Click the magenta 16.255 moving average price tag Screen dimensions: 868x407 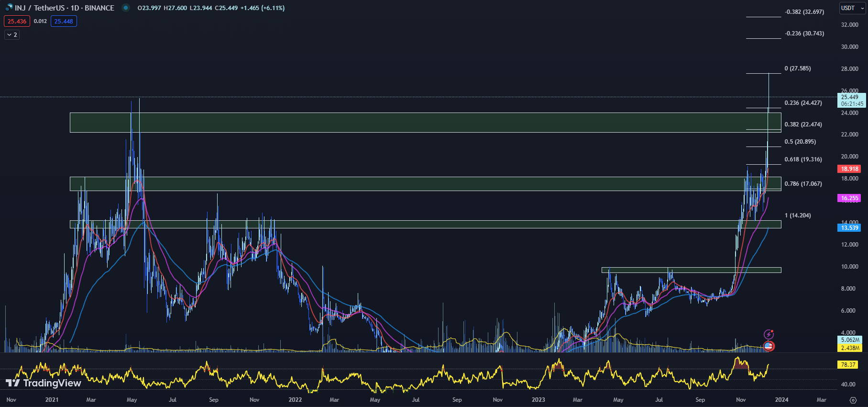click(849, 198)
